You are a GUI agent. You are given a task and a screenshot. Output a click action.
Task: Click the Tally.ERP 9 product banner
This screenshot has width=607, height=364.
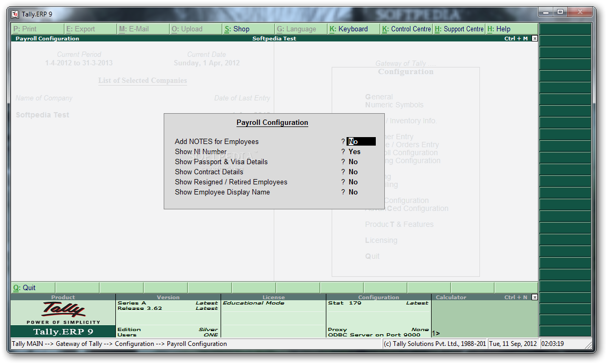(x=63, y=332)
